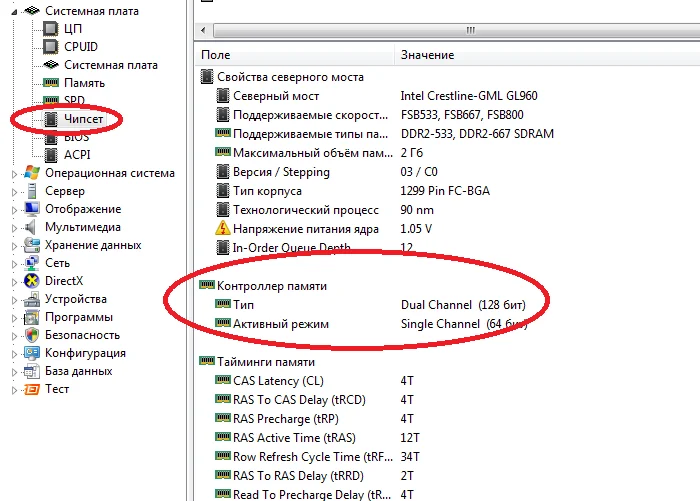Open the ACPI chip icon

[x=51, y=154]
